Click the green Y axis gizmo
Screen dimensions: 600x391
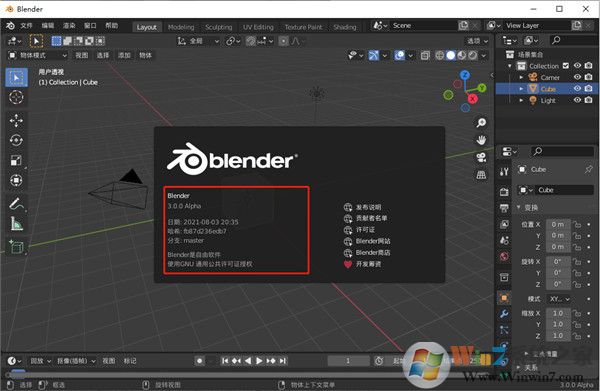click(481, 88)
